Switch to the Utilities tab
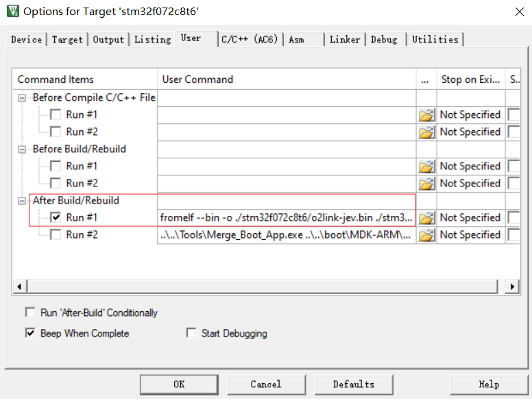532x399 pixels. point(435,39)
